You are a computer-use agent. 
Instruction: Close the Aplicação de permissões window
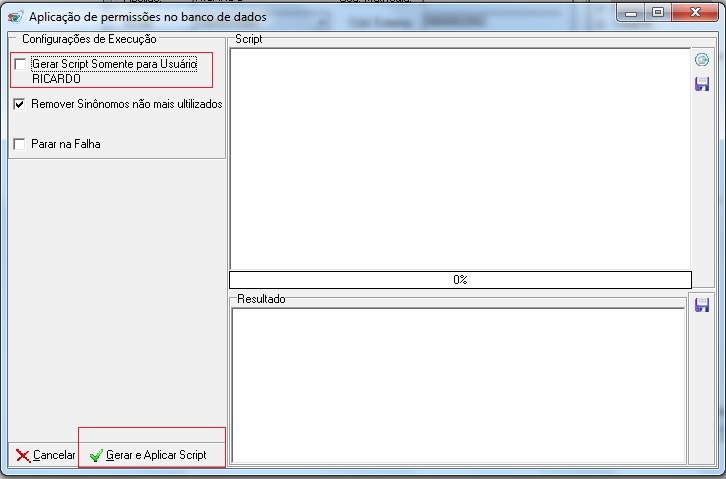695,12
